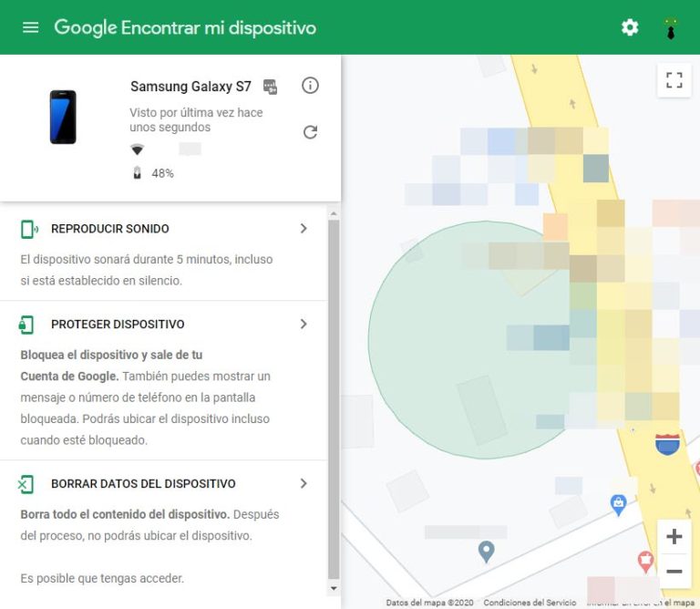
Task: Click the Borrar Datos erase icon
Action: 26,484
